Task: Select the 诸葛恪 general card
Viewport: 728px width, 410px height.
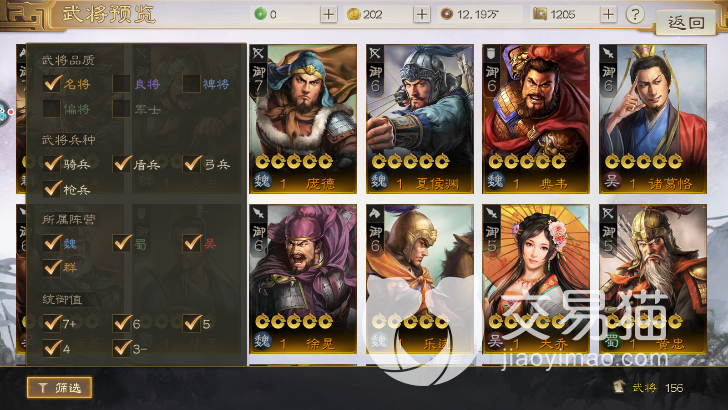Action: click(653, 119)
